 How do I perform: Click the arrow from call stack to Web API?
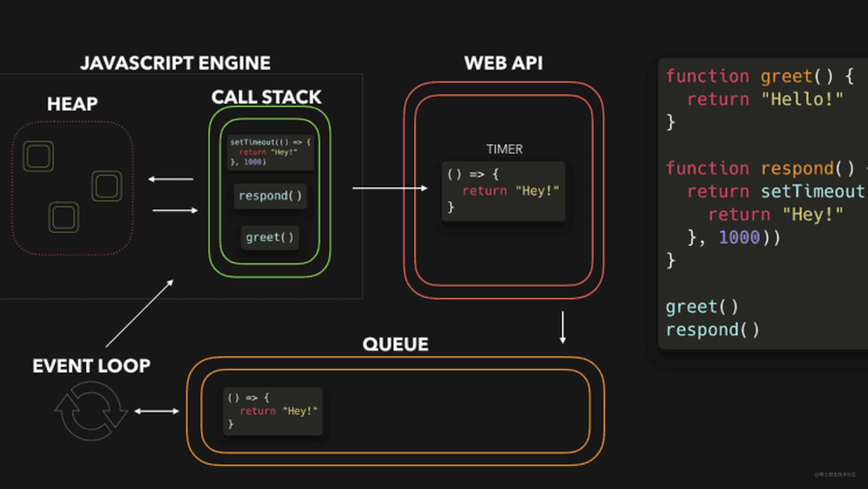point(390,188)
